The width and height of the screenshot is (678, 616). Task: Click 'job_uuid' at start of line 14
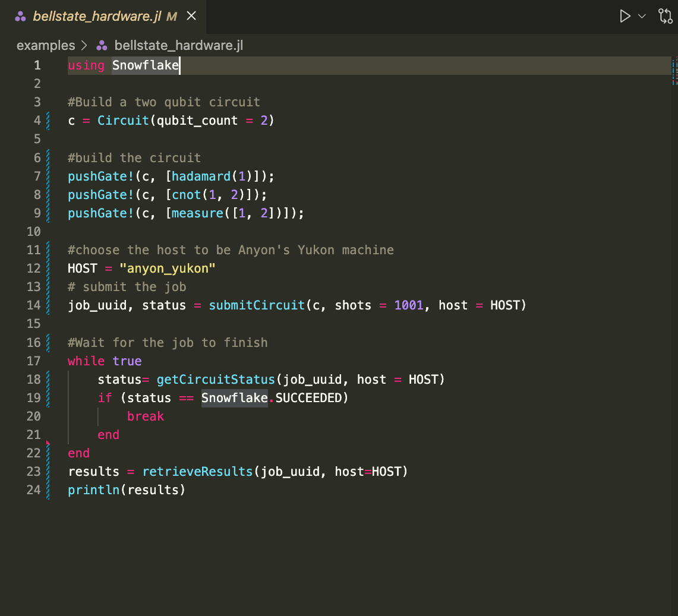[x=97, y=305]
